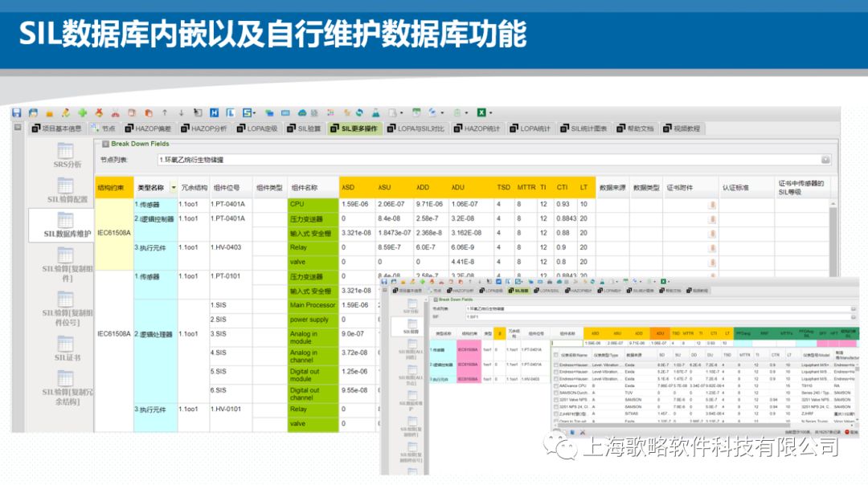Click the move up arrow icon
This screenshot has height=485, width=868.
[165, 112]
